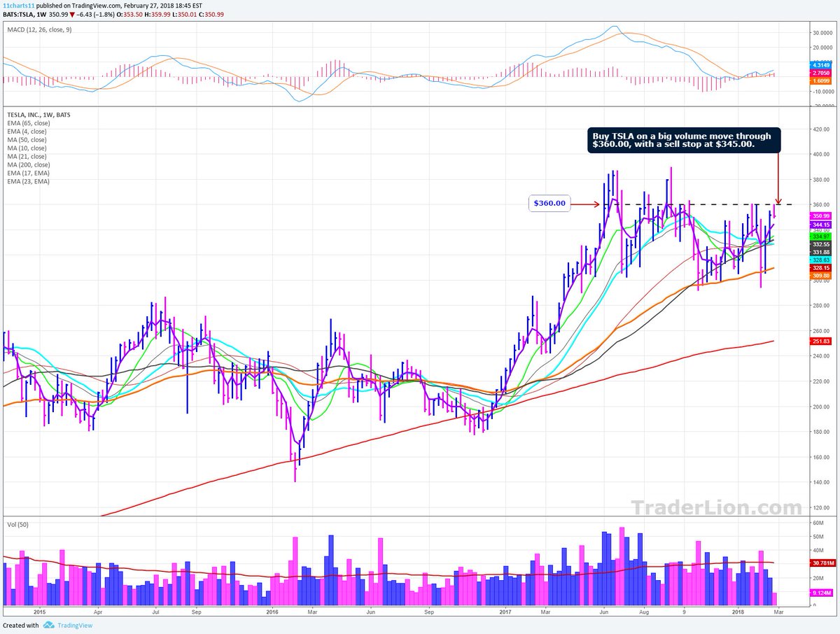Click the red 251.83 MA 200 price tag
The width and height of the screenshot is (840, 634).
pyautogui.click(x=820, y=340)
